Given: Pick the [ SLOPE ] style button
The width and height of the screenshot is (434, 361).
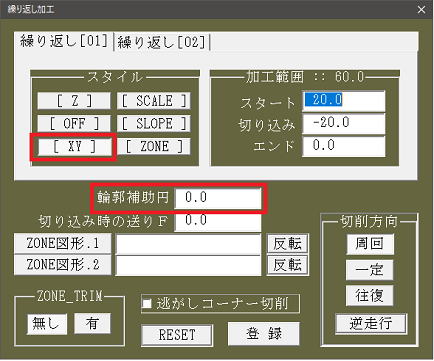Looking at the screenshot, I should 154,123.
